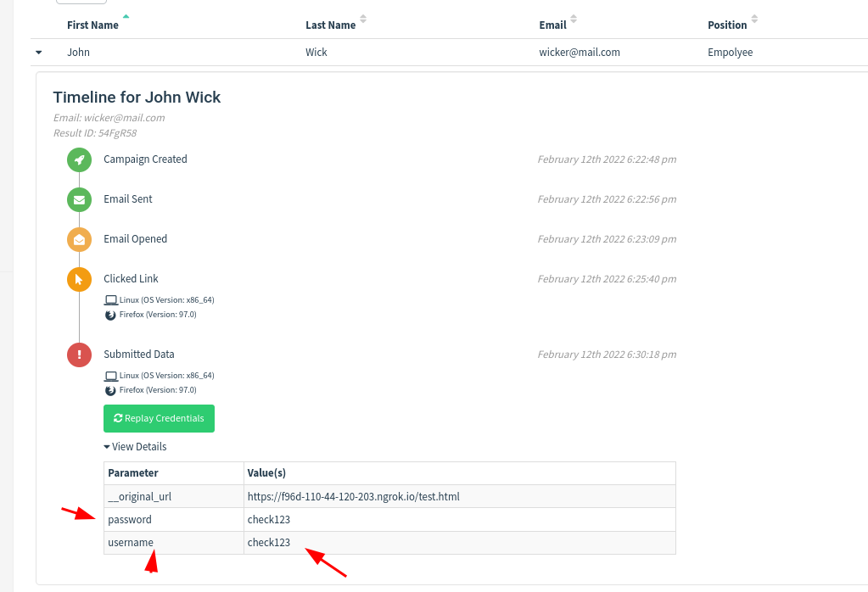Click the Email Sent envelope icon
The width and height of the screenshot is (868, 592).
point(79,199)
